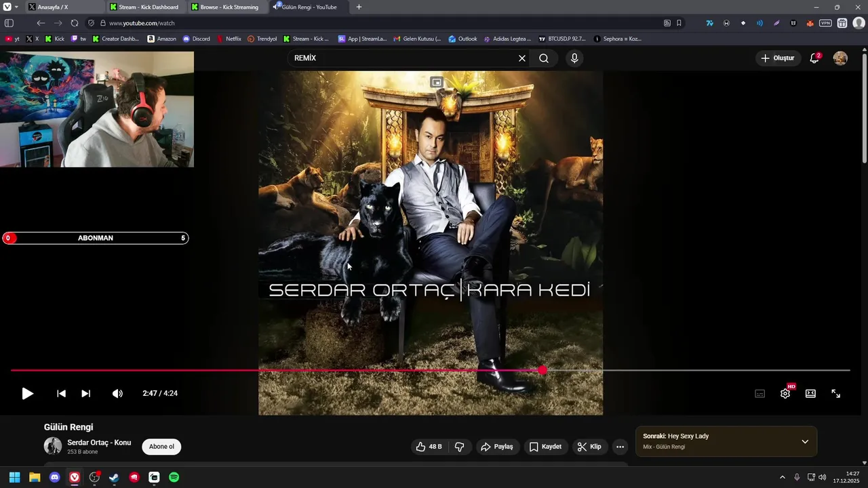868x488 pixels.
Task: Select the Gülün Rengi - YouTube tab
Action: pyautogui.click(x=309, y=7)
